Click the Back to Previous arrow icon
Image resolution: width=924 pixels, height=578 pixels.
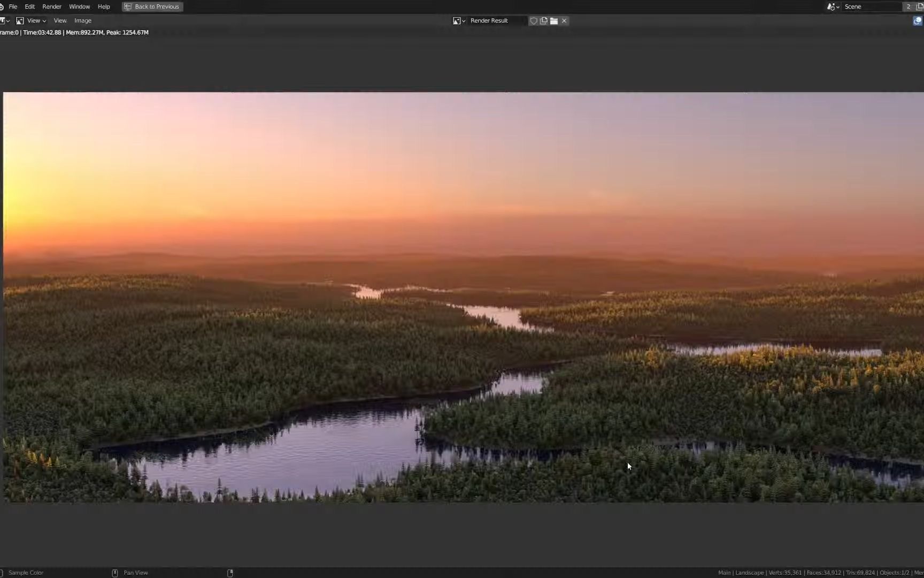click(x=128, y=6)
